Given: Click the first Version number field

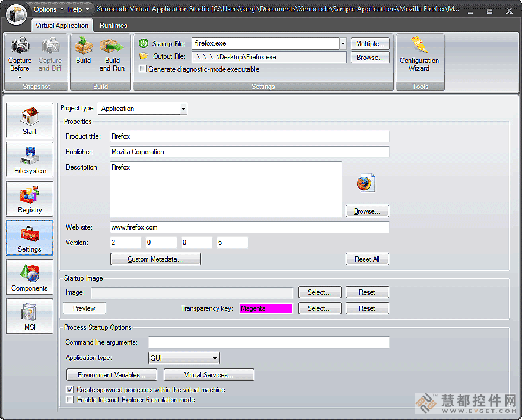Looking at the screenshot, I should (126, 243).
